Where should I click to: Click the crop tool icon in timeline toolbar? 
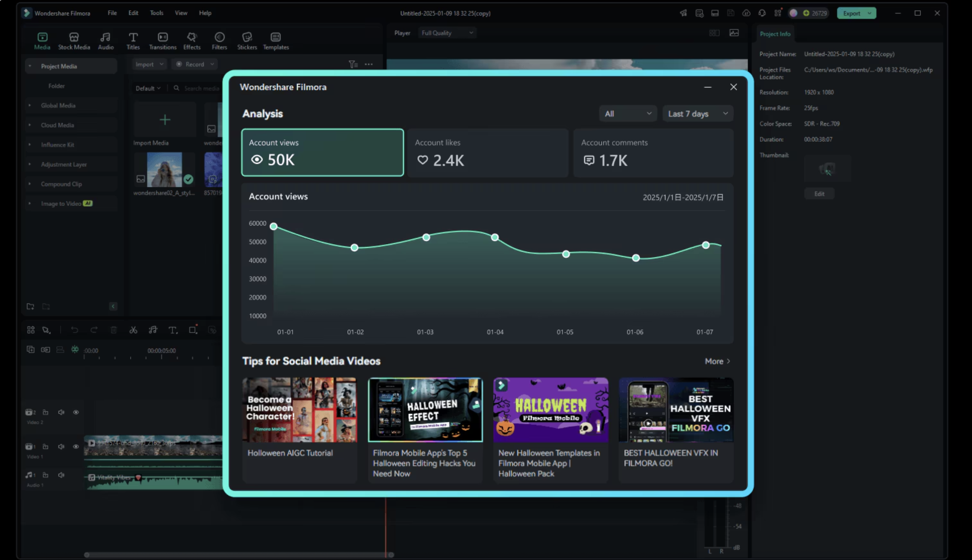point(193,330)
